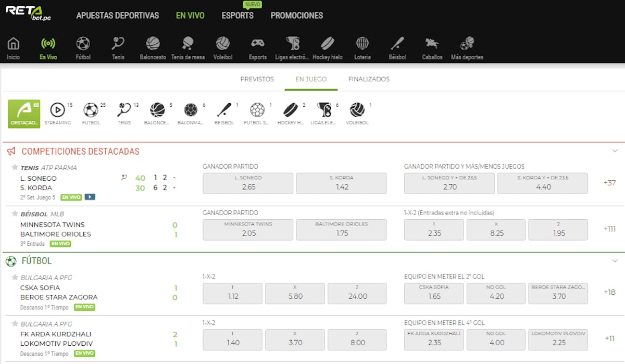The image size is (625, 364).
Task: Open the Fútbol sport icon in top navigation
Action: pos(83,48)
